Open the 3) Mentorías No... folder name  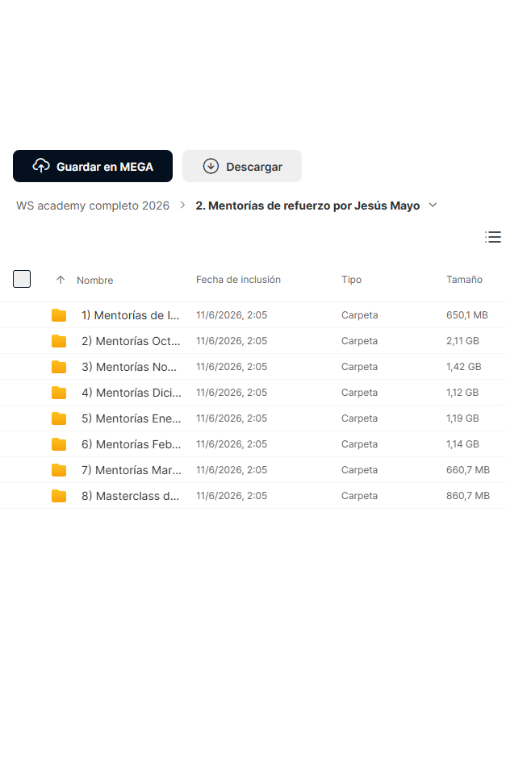point(129,367)
